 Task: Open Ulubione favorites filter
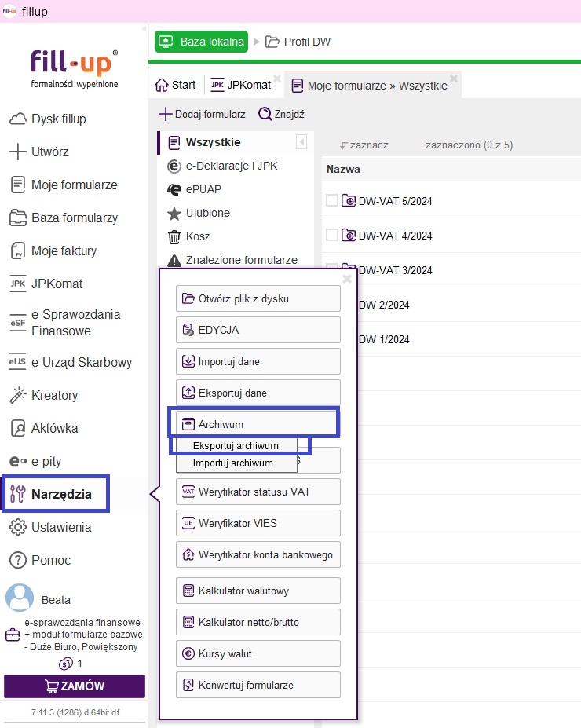coord(207,213)
